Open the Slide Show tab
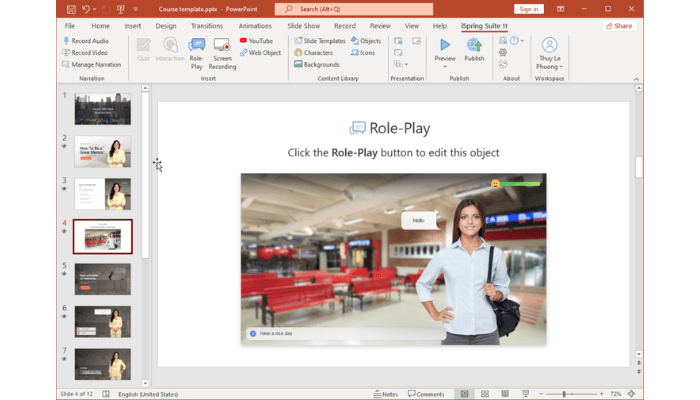This screenshot has height=400, width=700. click(x=304, y=26)
